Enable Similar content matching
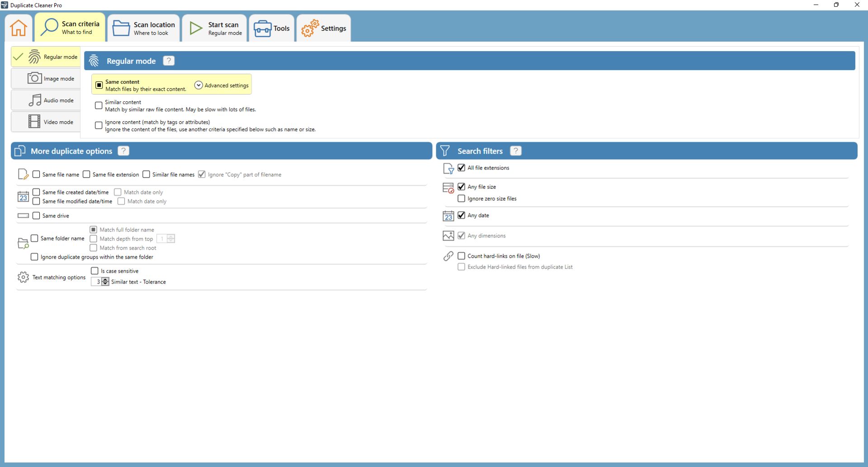 (99, 105)
